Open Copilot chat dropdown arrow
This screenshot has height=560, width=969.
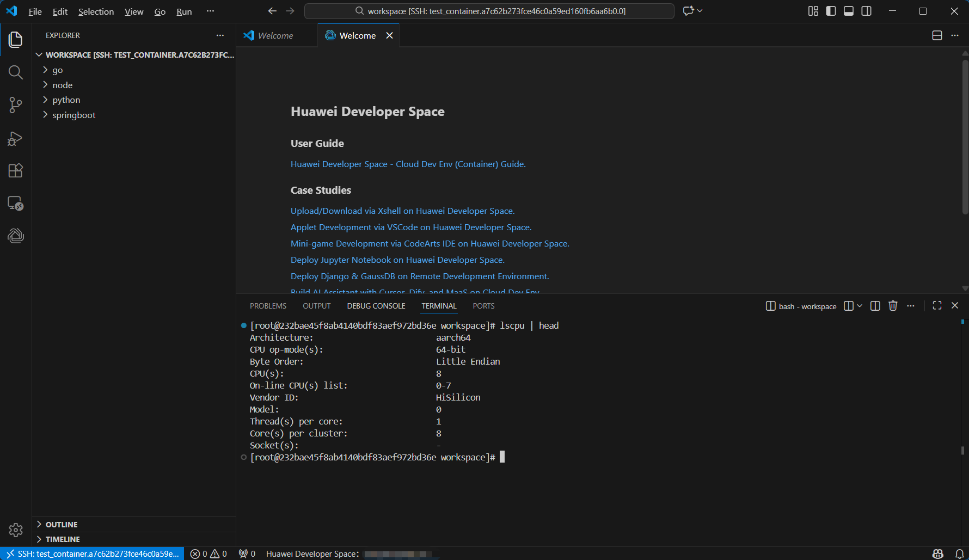point(700,11)
